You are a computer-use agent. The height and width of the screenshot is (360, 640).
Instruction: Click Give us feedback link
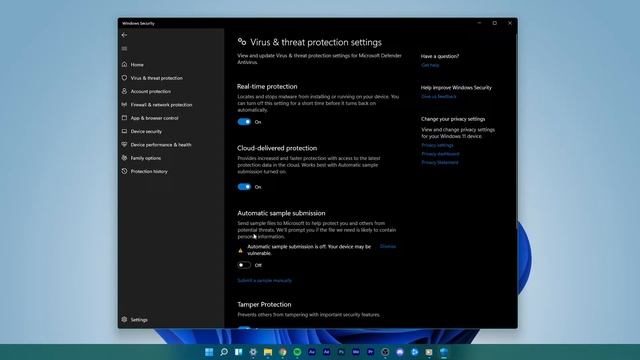coord(439,96)
